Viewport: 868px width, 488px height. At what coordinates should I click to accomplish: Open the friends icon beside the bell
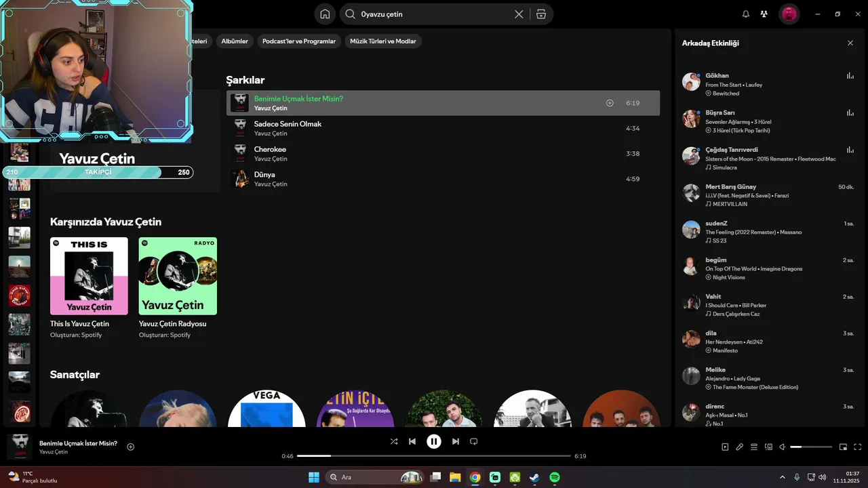pos(764,14)
